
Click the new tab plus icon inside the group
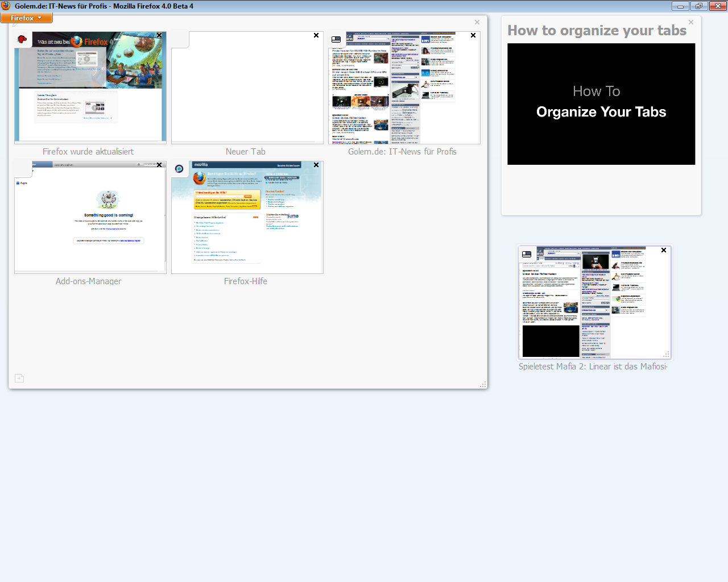[x=19, y=378]
